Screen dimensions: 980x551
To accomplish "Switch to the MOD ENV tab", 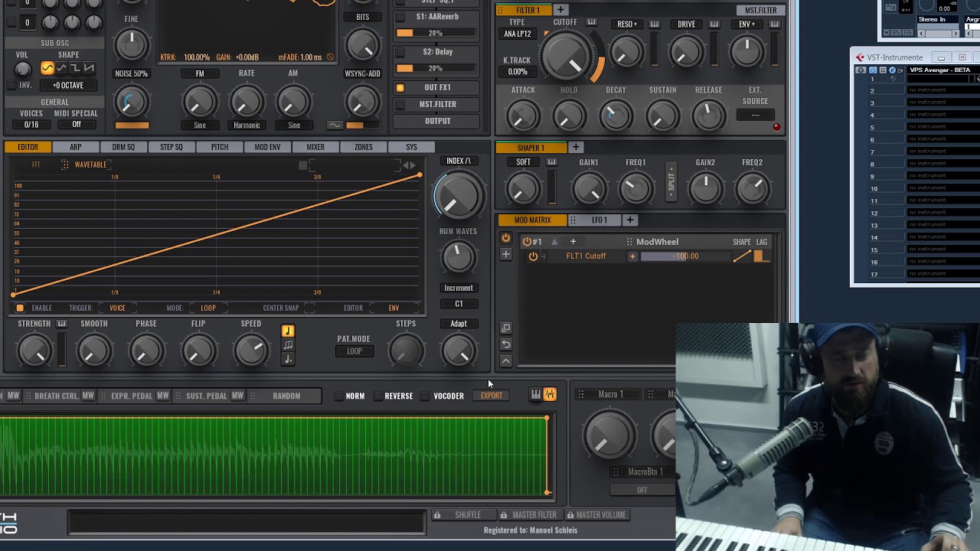I will (267, 147).
